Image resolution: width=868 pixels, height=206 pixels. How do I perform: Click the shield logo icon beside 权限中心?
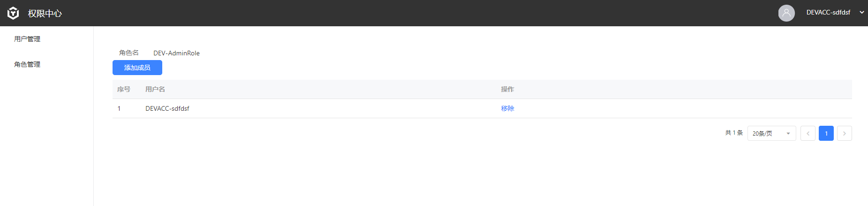[x=13, y=13]
